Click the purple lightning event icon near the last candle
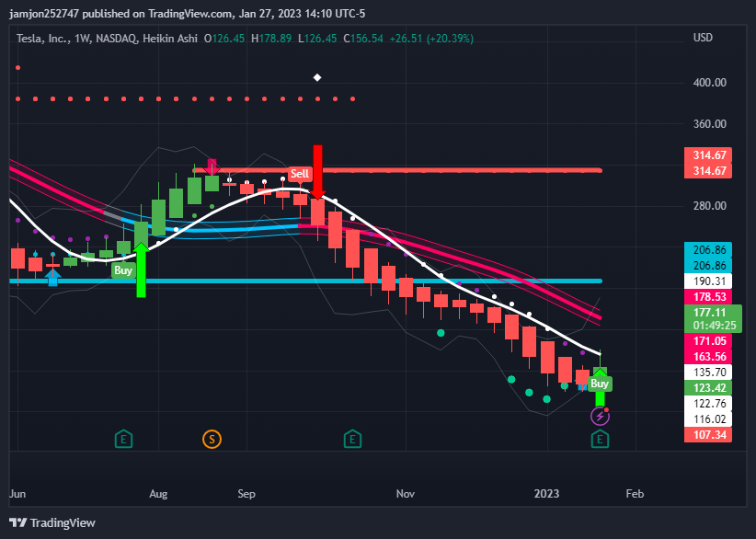This screenshot has height=539, width=756. click(600, 416)
